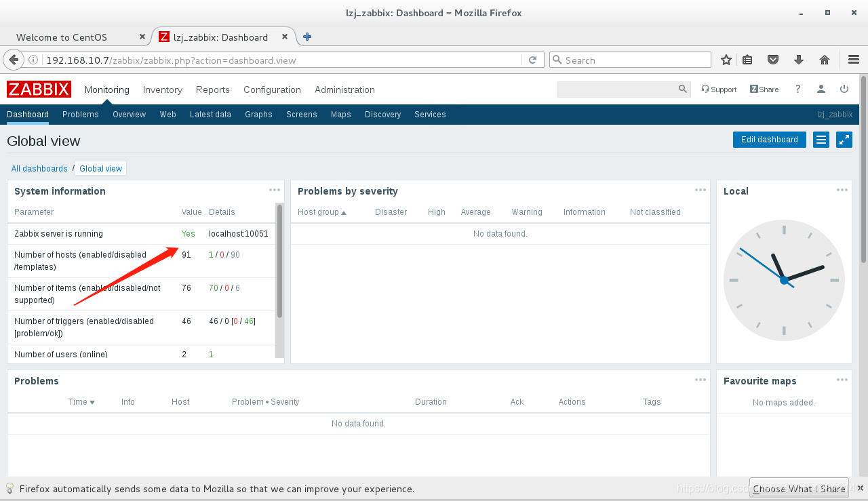
Task: Click the Choose What I Share button
Action: click(x=800, y=489)
